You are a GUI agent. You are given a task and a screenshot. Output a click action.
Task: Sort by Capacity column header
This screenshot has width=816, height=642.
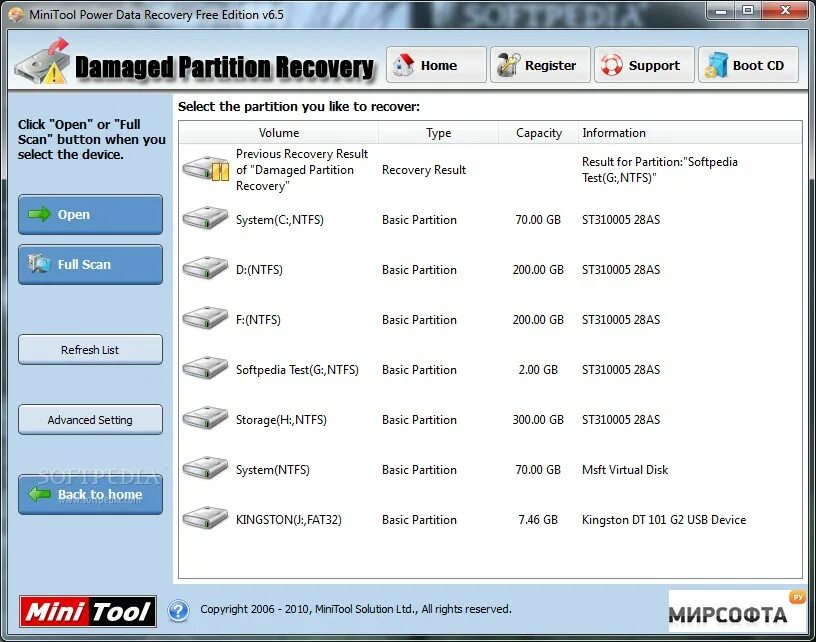[x=539, y=133]
